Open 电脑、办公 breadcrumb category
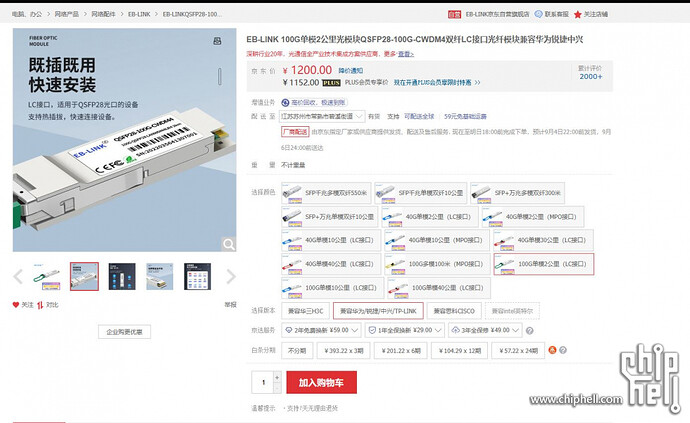The width and height of the screenshot is (690, 423). pyautogui.click(x=26, y=15)
